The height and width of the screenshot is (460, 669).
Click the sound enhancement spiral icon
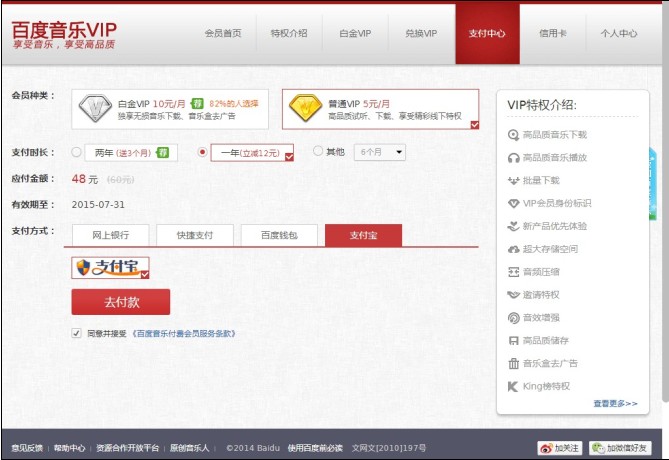[513, 318]
